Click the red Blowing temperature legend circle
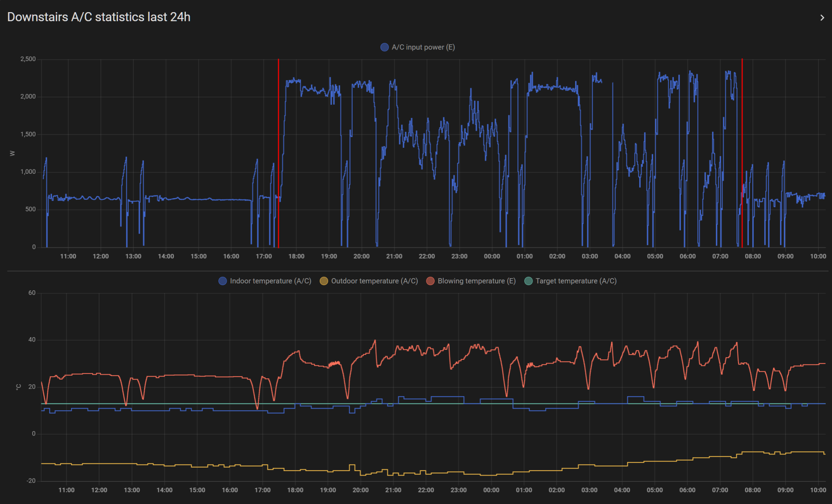The height and width of the screenshot is (504, 832). pos(430,281)
